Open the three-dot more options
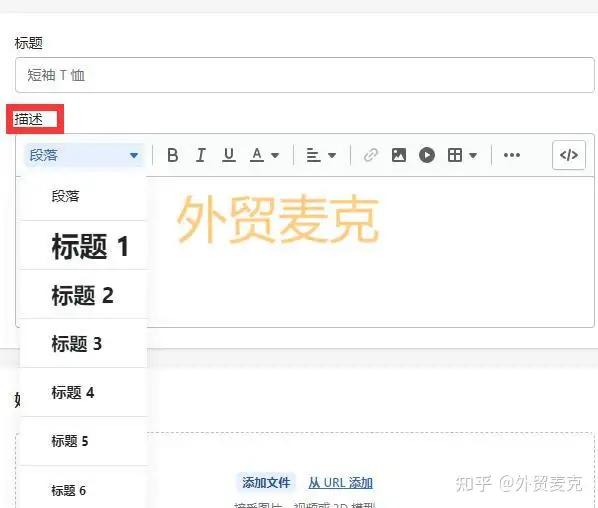Viewport: 598px width, 508px height. click(x=512, y=155)
